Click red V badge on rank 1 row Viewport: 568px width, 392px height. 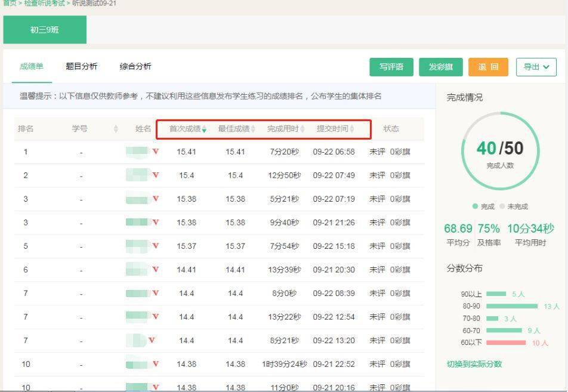(x=155, y=152)
